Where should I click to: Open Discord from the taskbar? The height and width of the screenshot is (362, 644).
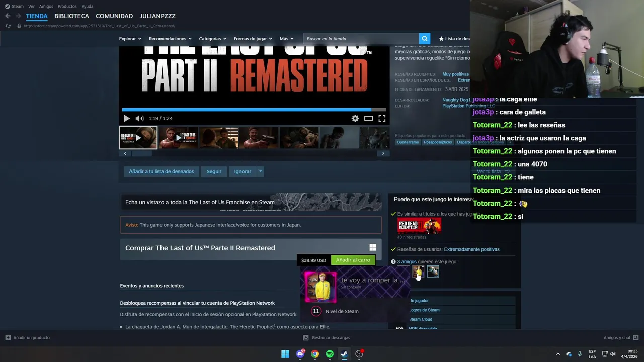tap(300, 354)
